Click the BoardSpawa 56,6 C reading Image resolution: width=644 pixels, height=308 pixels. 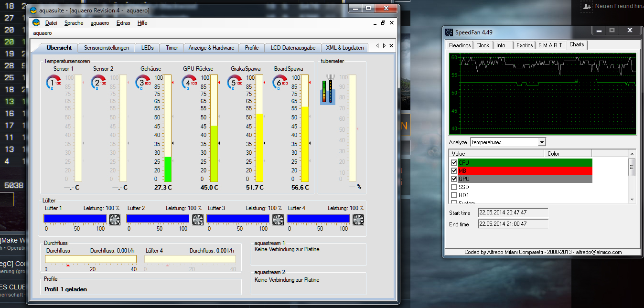pyautogui.click(x=300, y=188)
